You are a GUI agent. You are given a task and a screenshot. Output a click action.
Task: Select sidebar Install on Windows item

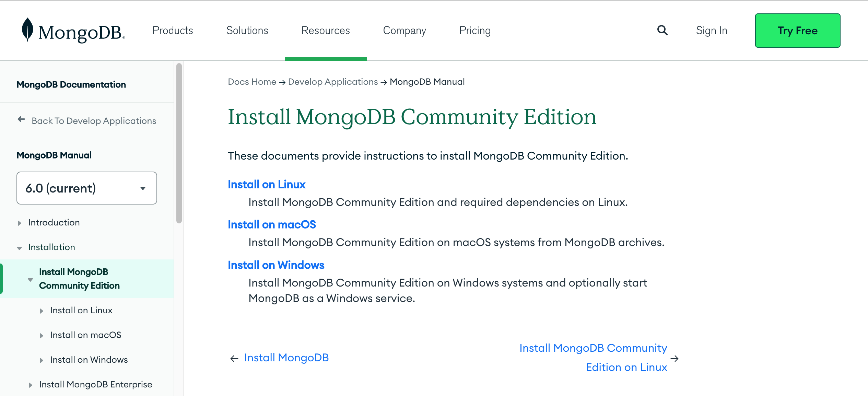[89, 360]
